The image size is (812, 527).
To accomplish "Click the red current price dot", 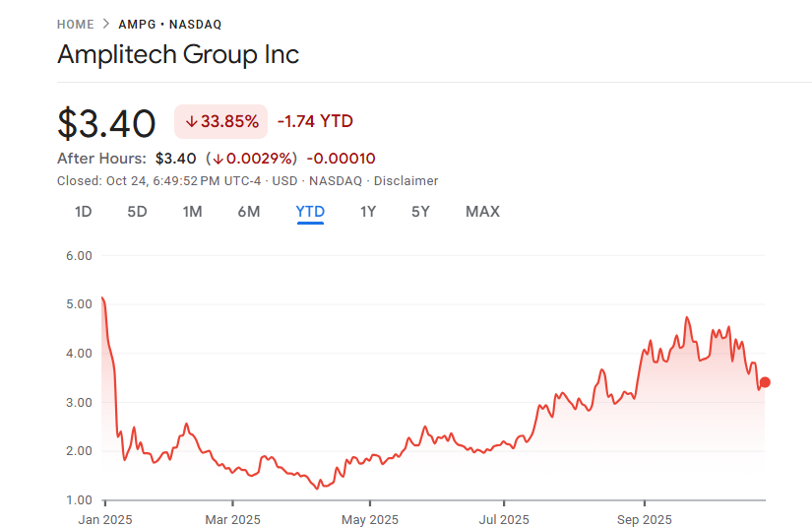I will (765, 382).
